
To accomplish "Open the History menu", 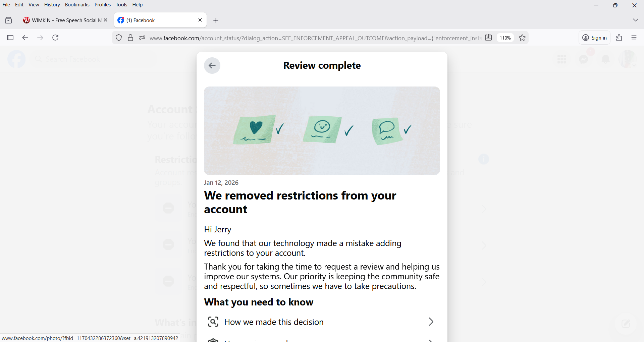I will (x=52, y=5).
